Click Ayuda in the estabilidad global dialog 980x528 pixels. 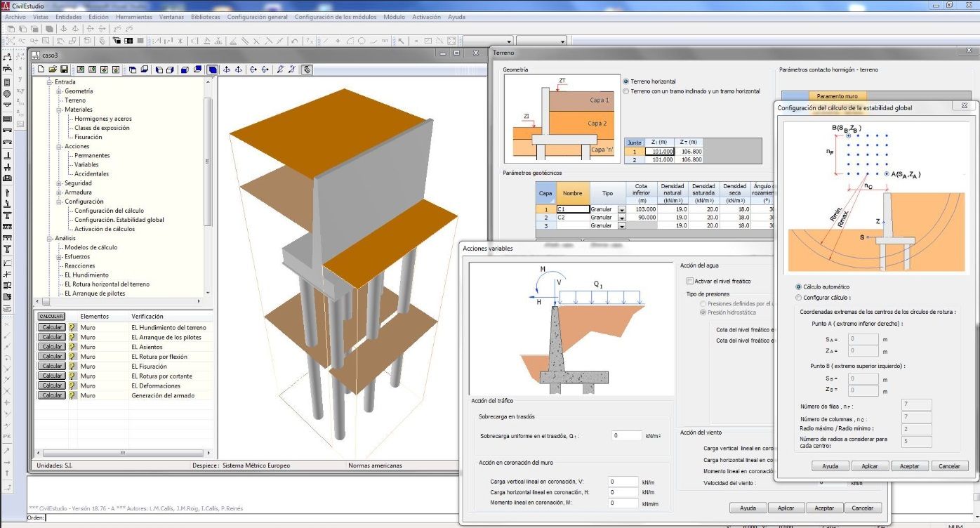(830, 466)
